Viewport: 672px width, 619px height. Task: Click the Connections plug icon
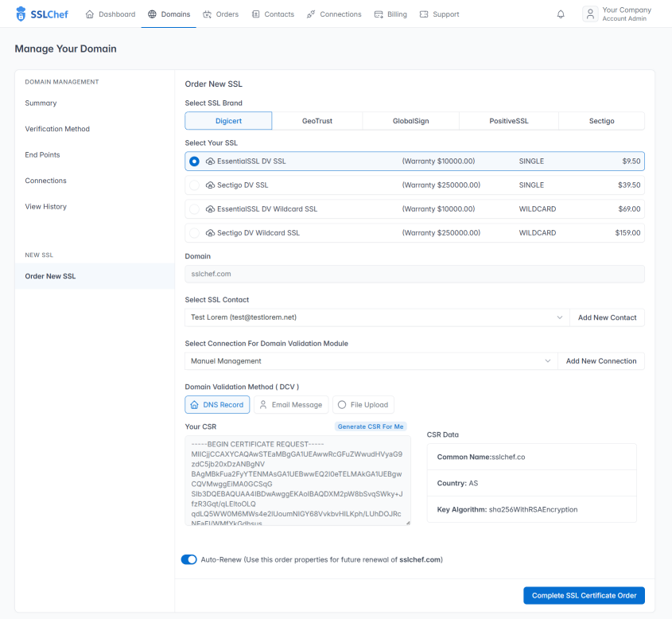click(311, 14)
